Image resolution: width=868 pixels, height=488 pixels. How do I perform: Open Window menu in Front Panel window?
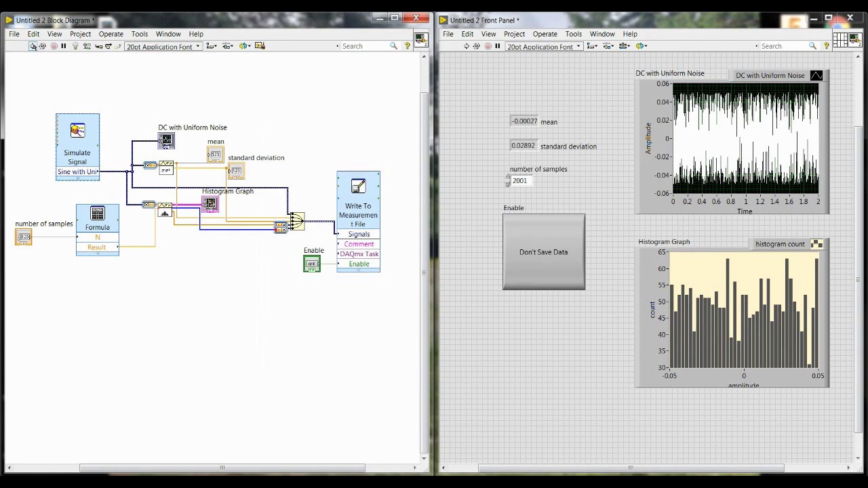(x=602, y=34)
